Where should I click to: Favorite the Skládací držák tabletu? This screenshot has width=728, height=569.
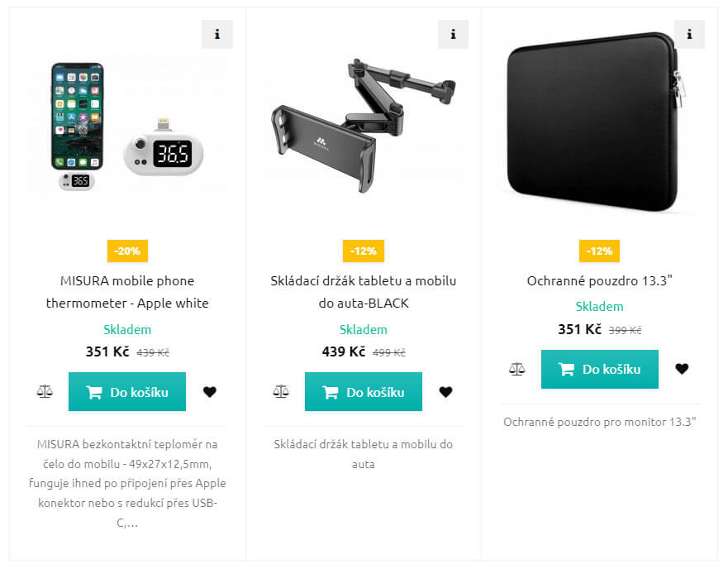coord(446,391)
